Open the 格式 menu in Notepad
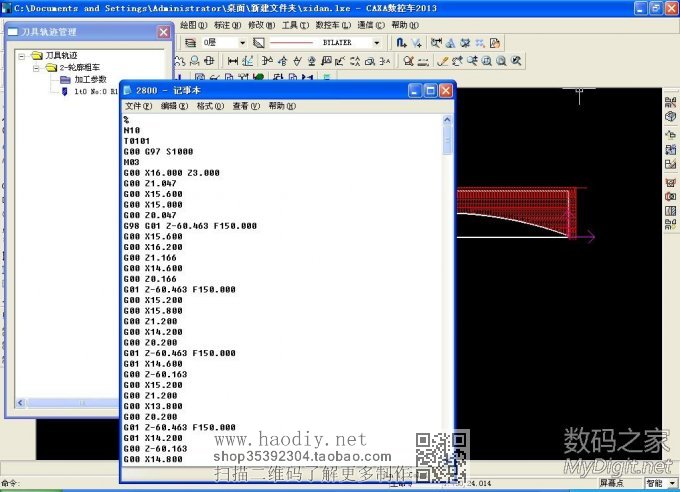 point(210,105)
